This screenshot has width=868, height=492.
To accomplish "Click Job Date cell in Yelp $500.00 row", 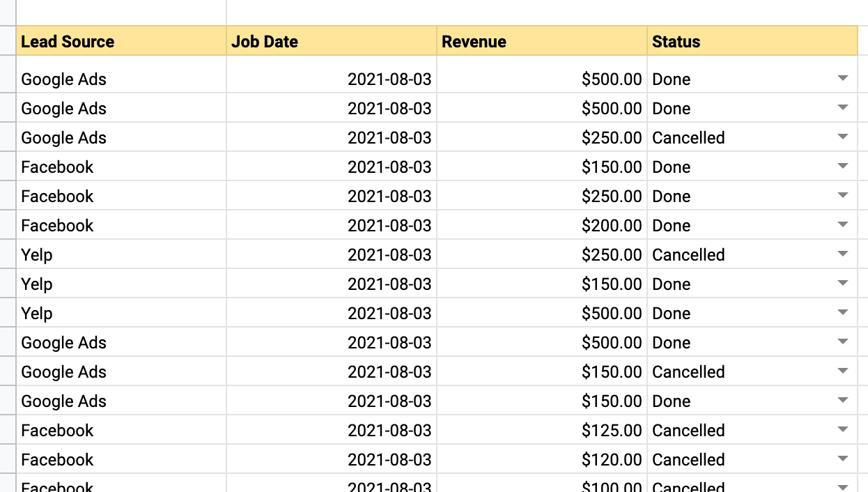I will point(332,313).
